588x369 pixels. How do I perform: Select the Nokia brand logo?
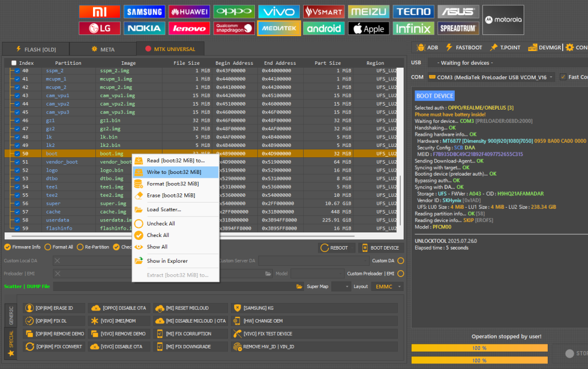click(x=144, y=28)
